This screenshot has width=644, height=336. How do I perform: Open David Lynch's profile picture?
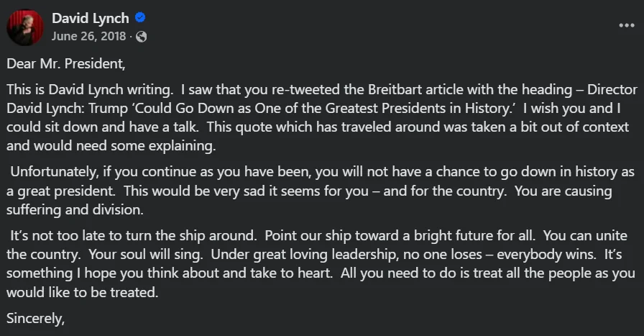[x=25, y=27]
